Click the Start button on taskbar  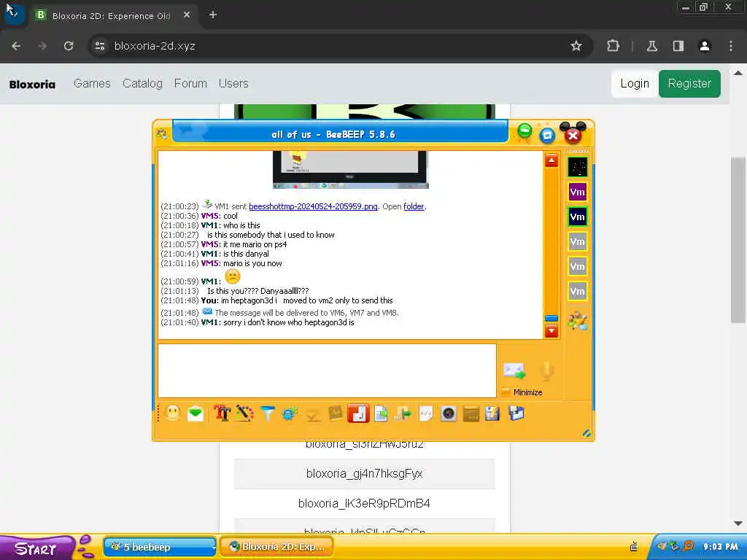pos(38,548)
